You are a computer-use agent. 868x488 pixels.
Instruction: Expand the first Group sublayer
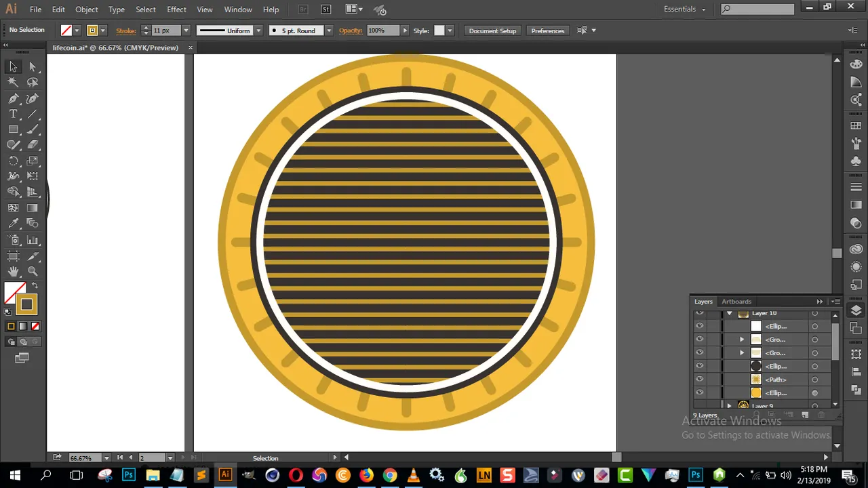click(741, 340)
